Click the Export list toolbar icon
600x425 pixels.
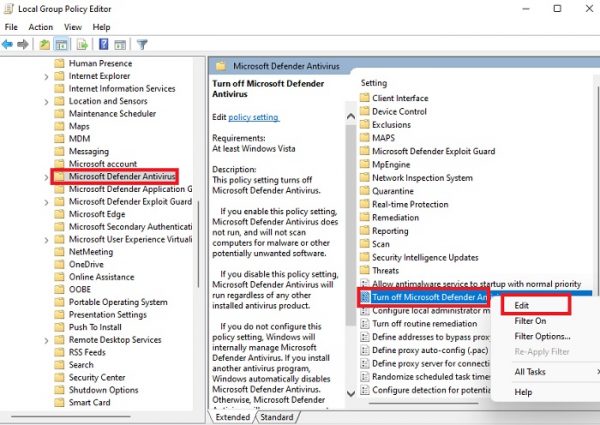(x=82, y=45)
